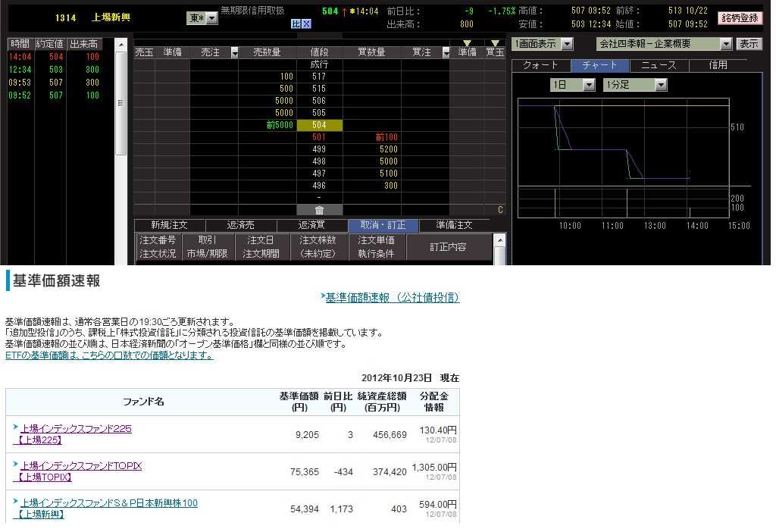The height and width of the screenshot is (532, 776).
Task: Click the 買注 column filter arrow
Action: point(445,52)
